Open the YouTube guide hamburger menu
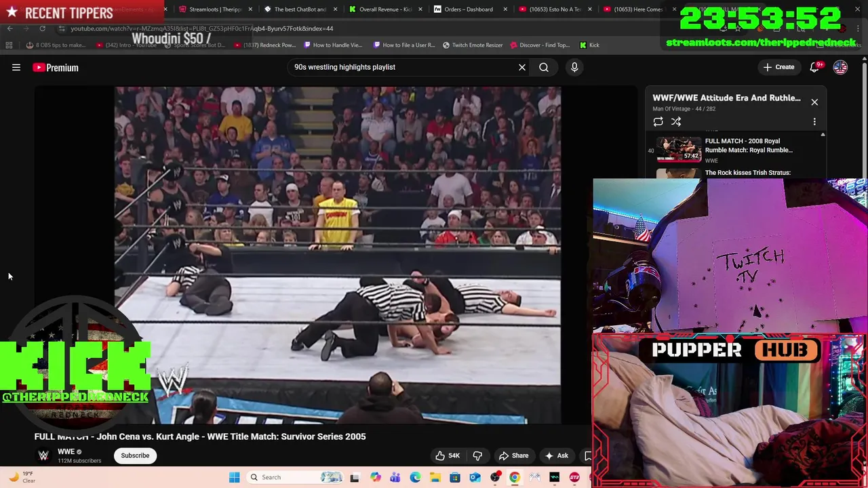The image size is (868, 488). point(16,67)
